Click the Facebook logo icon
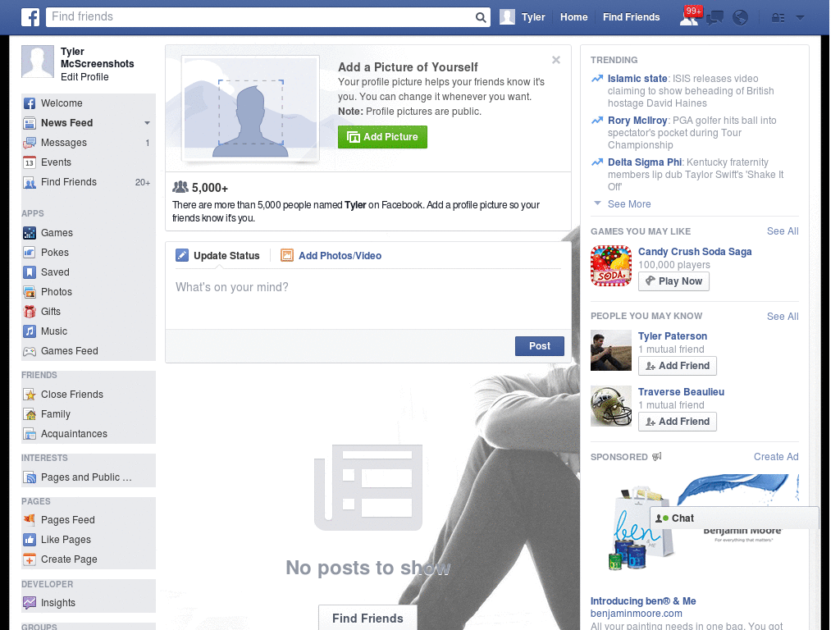Image resolution: width=840 pixels, height=630 pixels. [30, 17]
